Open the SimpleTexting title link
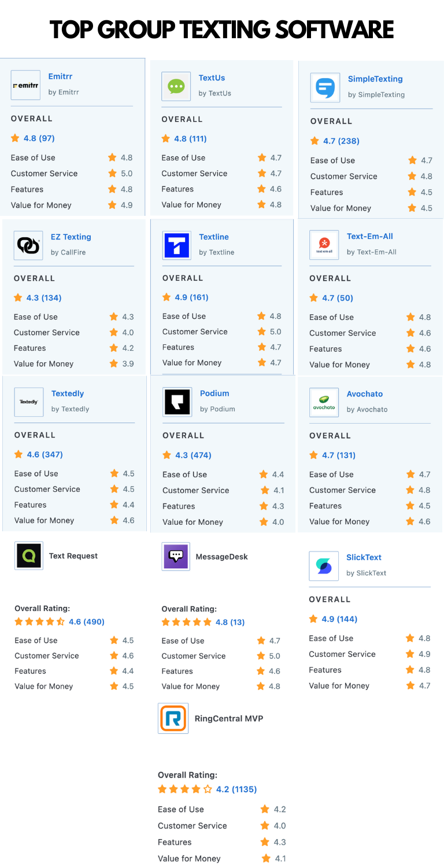Image resolution: width=444 pixels, height=868 pixels. [375, 79]
